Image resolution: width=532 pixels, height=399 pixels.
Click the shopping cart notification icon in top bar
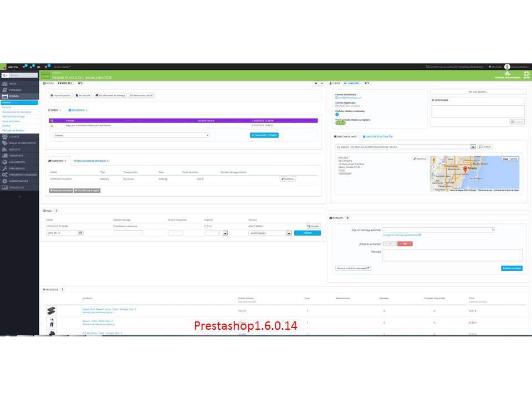point(24,67)
